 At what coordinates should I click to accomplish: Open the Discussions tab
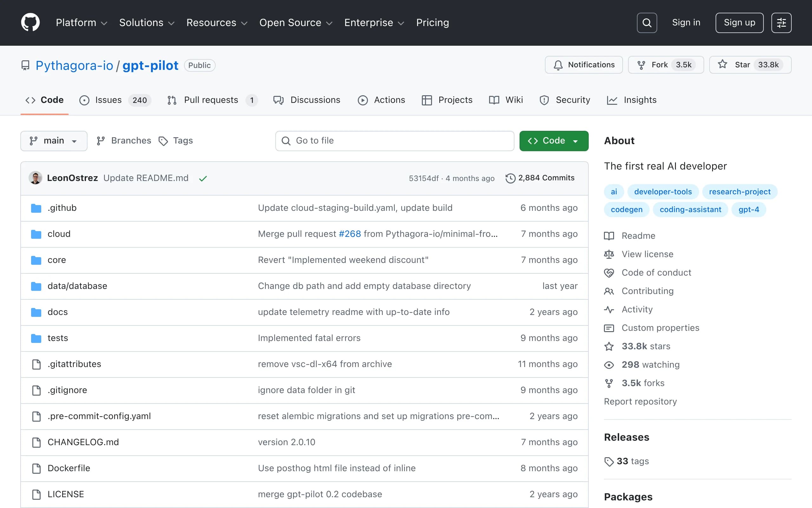tap(307, 100)
